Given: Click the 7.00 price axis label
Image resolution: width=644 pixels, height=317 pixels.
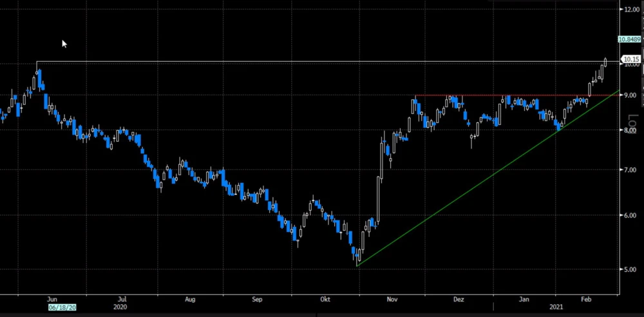Looking at the screenshot, I should tap(630, 170).
